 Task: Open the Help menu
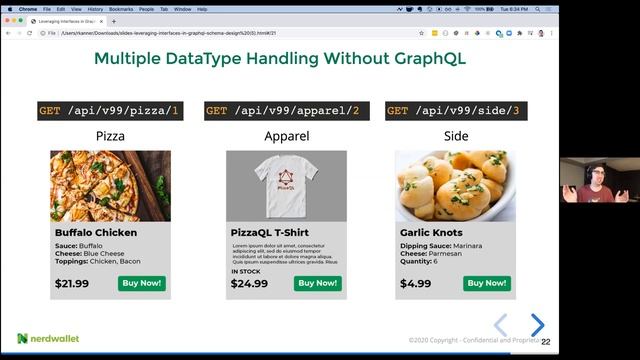202,9
